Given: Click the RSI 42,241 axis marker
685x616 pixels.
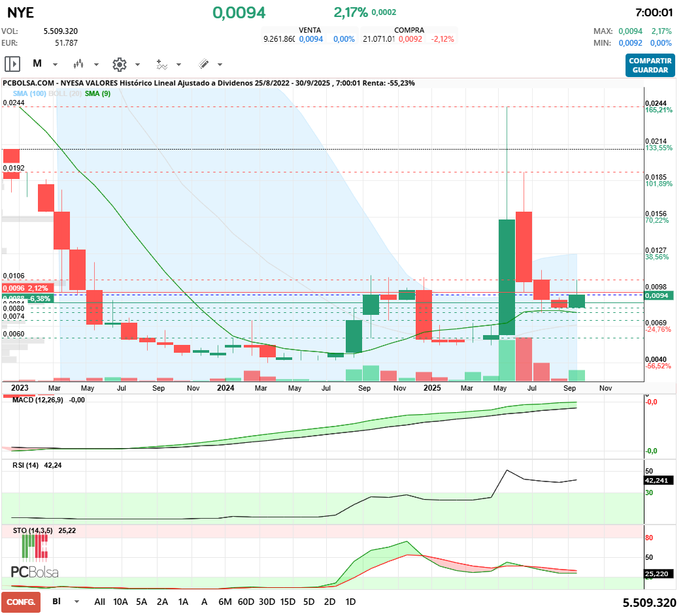Looking at the screenshot, I should click(x=659, y=480).
